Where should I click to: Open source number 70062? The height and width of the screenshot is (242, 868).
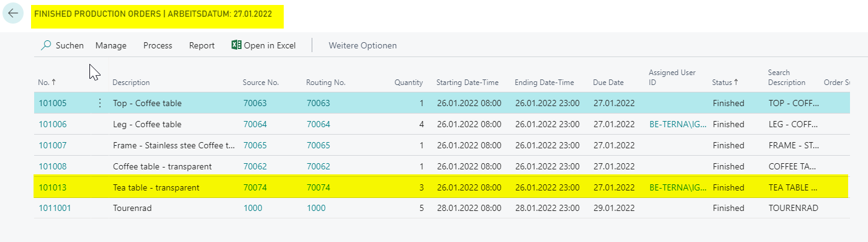click(x=255, y=166)
